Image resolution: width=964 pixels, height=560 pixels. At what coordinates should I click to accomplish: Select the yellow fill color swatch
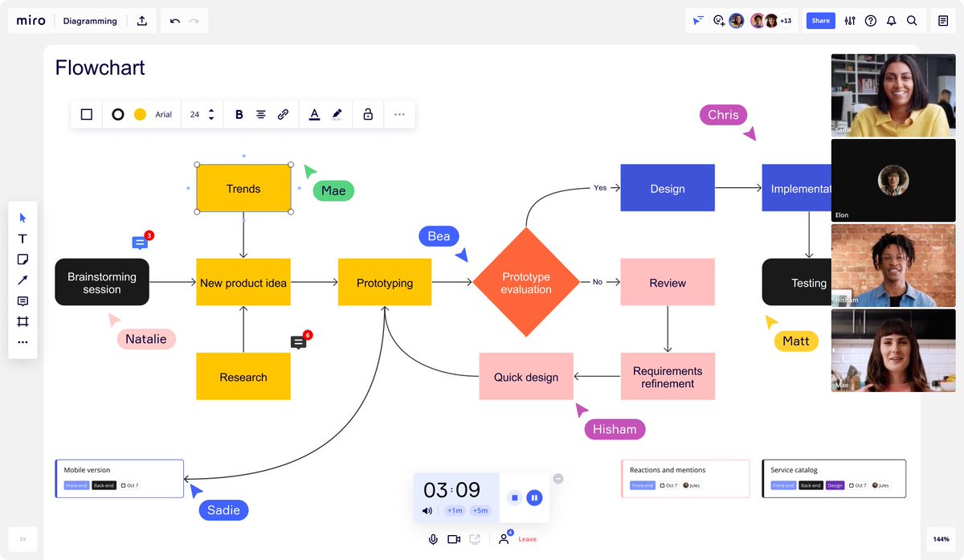[x=135, y=114]
